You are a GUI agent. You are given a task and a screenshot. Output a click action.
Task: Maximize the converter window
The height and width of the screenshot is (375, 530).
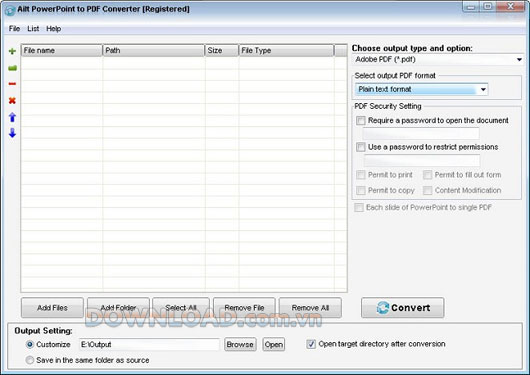488,7
